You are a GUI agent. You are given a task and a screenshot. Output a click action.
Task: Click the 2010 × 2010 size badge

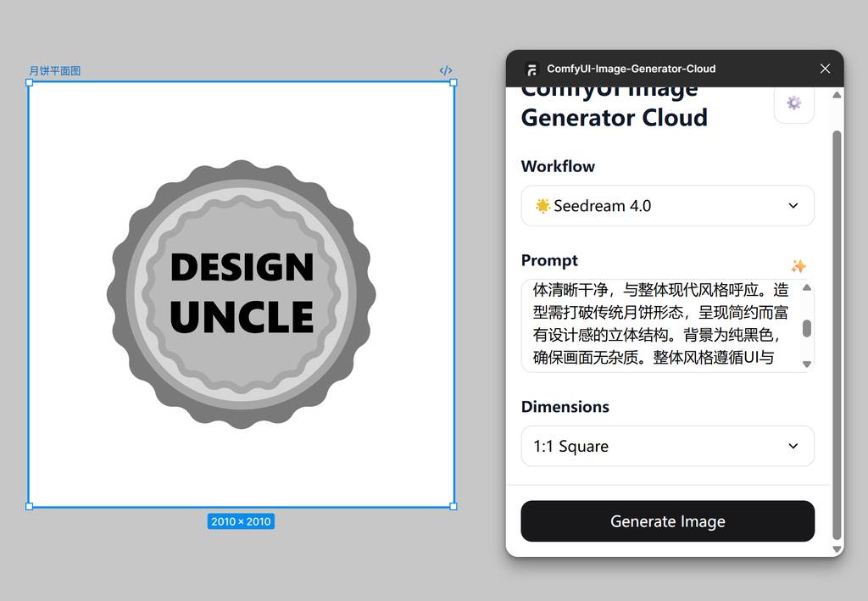point(241,521)
